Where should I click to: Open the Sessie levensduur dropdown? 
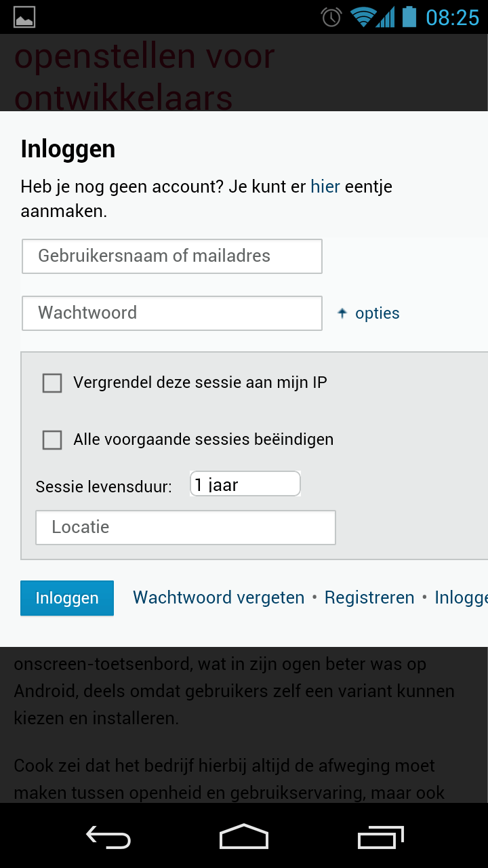245,484
